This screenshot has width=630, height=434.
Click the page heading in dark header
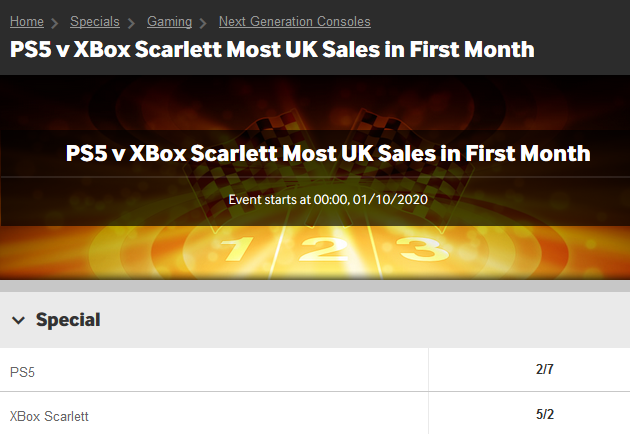(272, 49)
